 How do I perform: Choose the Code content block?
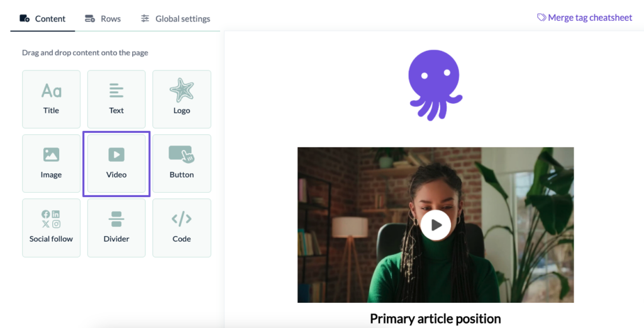coord(182,228)
